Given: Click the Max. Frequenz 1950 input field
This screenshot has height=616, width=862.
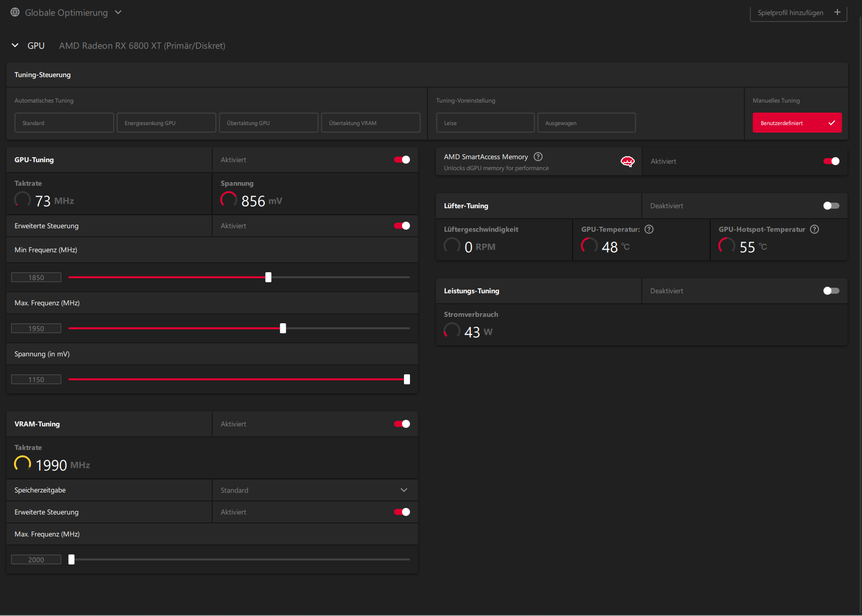Looking at the screenshot, I should [x=36, y=328].
